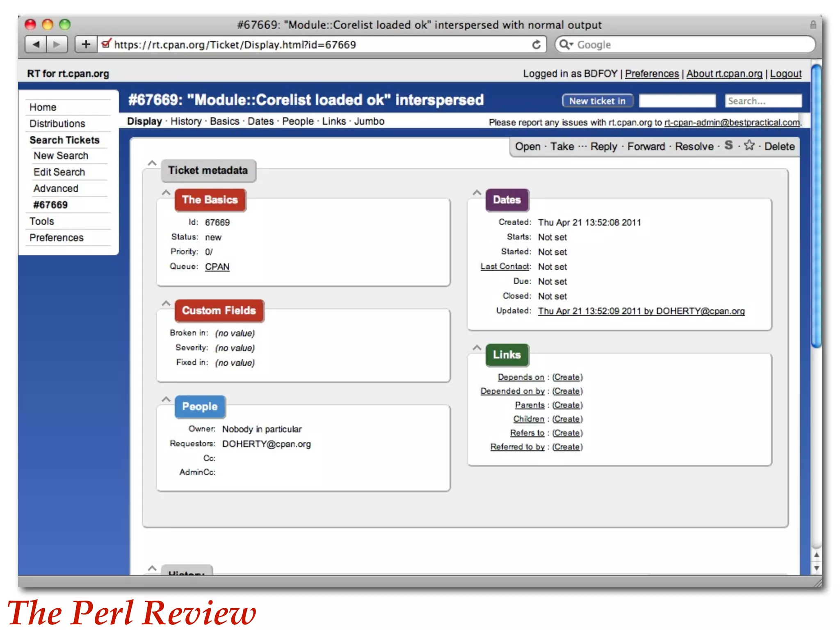This screenshot has width=840, height=630.
Task: Collapse the People panel
Action: (166, 399)
